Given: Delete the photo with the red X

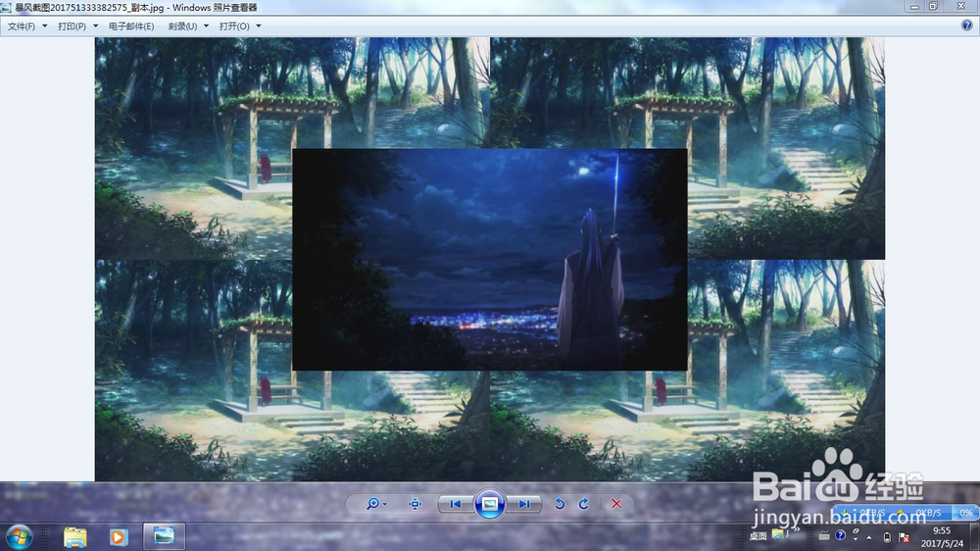Looking at the screenshot, I should (616, 504).
